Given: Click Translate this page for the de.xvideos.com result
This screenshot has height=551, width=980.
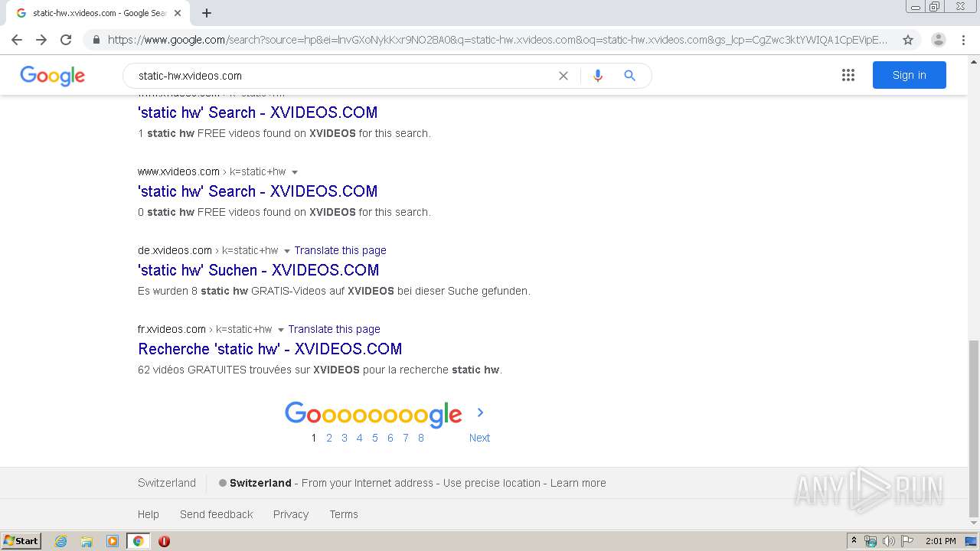Looking at the screenshot, I should (340, 250).
